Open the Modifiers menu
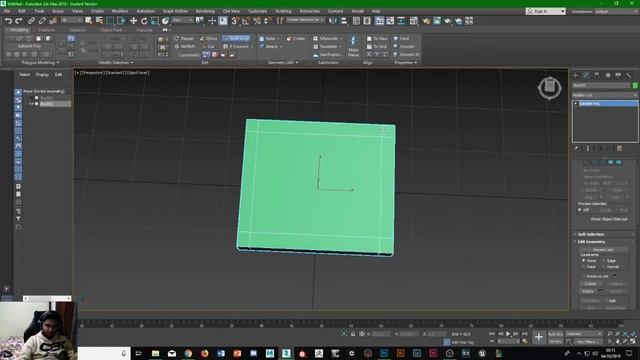 [x=120, y=11]
